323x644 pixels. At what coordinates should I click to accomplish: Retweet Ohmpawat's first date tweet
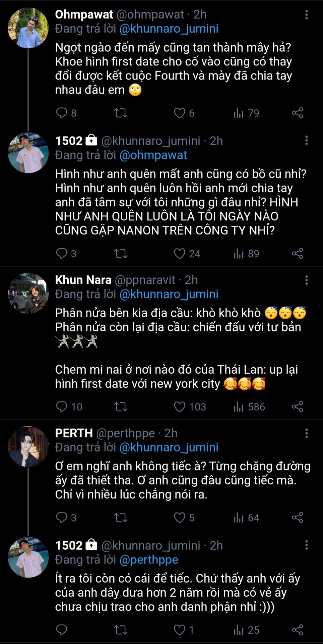(121, 113)
